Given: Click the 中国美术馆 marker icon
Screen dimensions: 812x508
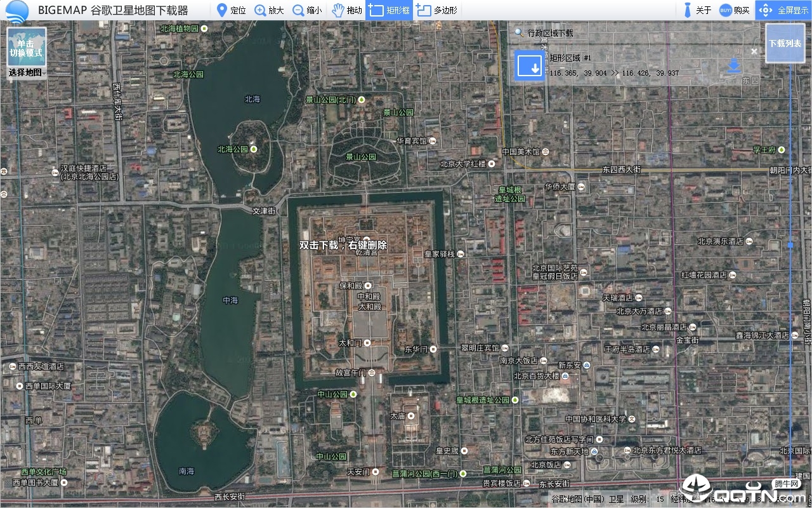Looking at the screenshot, I should click(x=546, y=152).
